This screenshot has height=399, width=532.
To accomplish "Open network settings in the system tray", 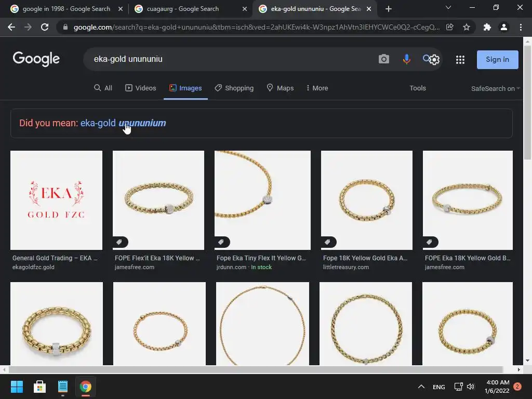I will (x=458, y=387).
